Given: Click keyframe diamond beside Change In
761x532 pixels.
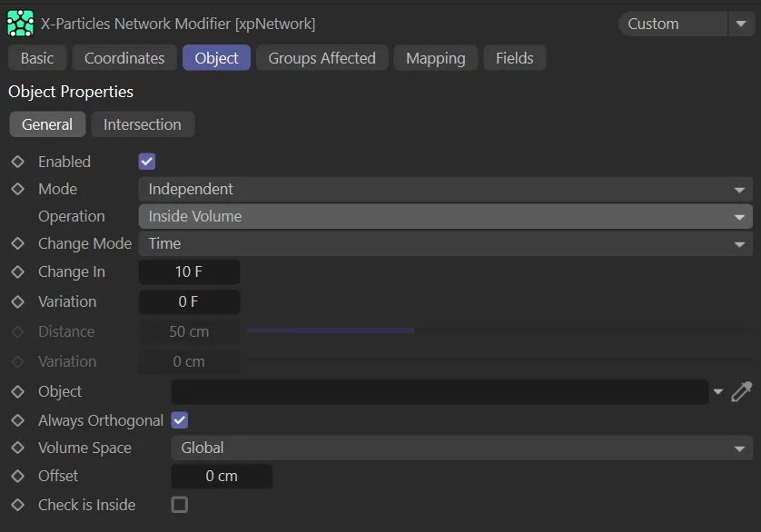Looking at the screenshot, I should [x=17, y=271].
